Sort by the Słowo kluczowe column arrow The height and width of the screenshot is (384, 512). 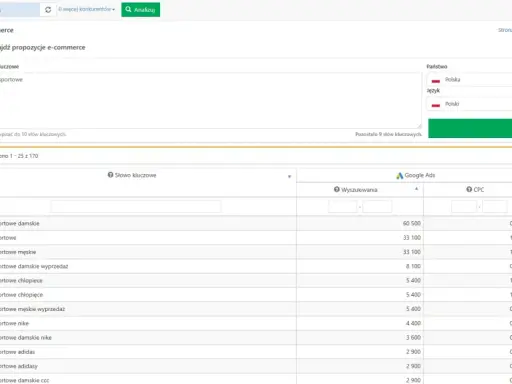pyautogui.click(x=289, y=176)
